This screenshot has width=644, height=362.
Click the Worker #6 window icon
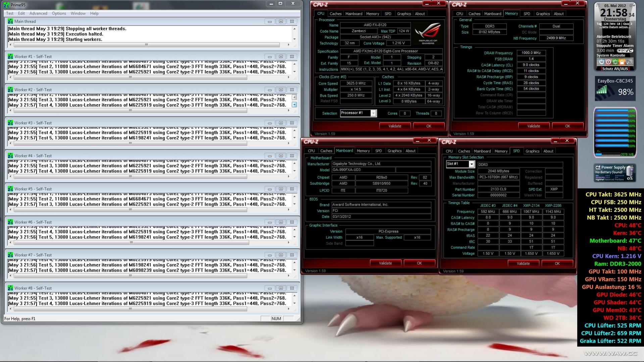[x=10, y=222]
